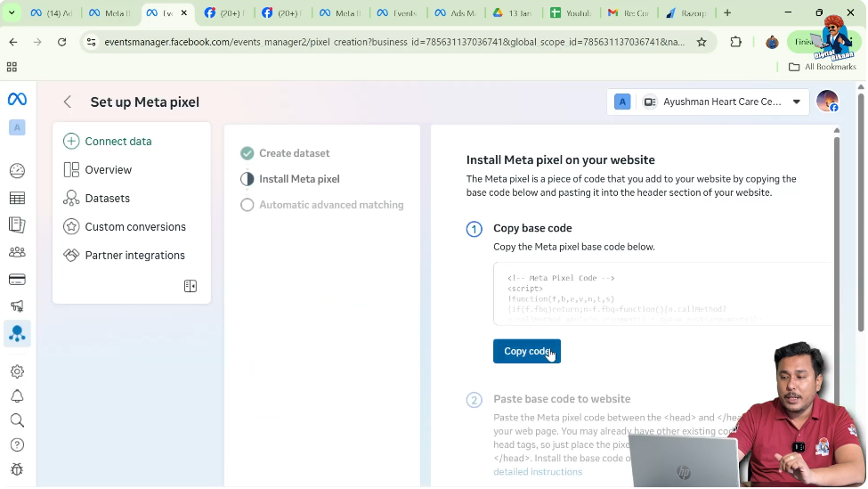The width and height of the screenshot is (868, 489).
Task: Go back using the Set up Meta pixel arrow
Action: pos(68,102)
